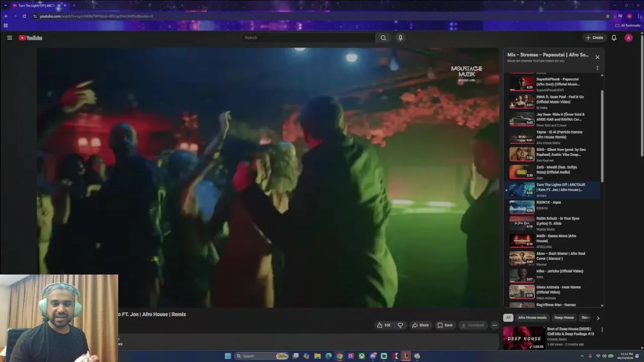Image resolution: width=644 pixels, height=362 pixels.
Task: Close the Mix playlist panel
Action: 597,57
